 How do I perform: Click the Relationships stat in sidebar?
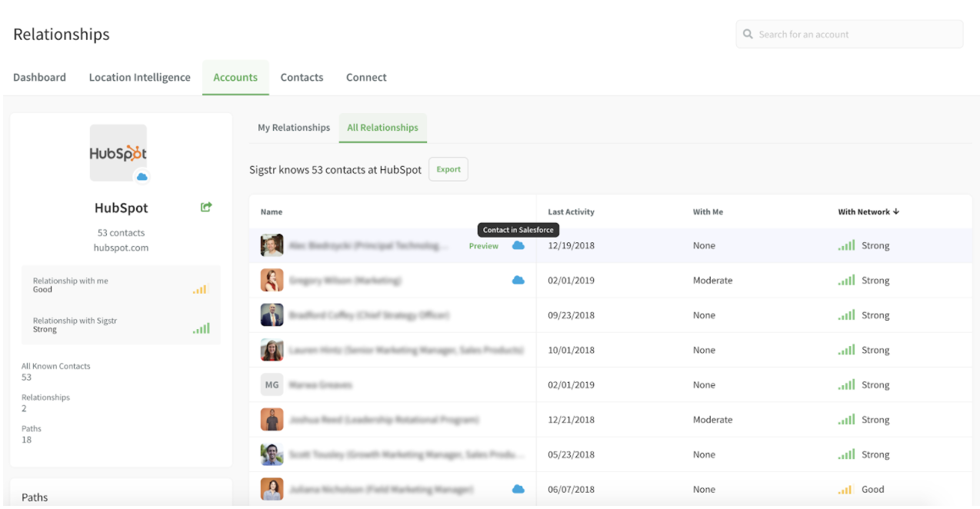[x=45, y=403]
